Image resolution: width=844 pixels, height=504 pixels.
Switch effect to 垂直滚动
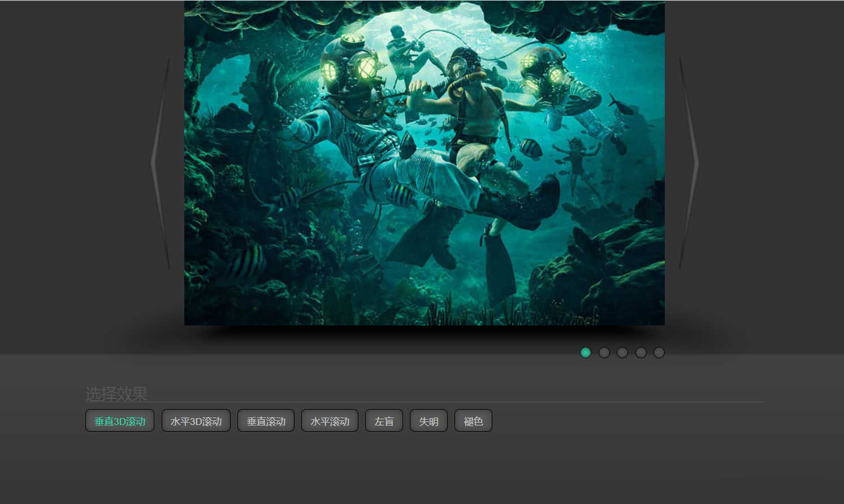point(266,420)
